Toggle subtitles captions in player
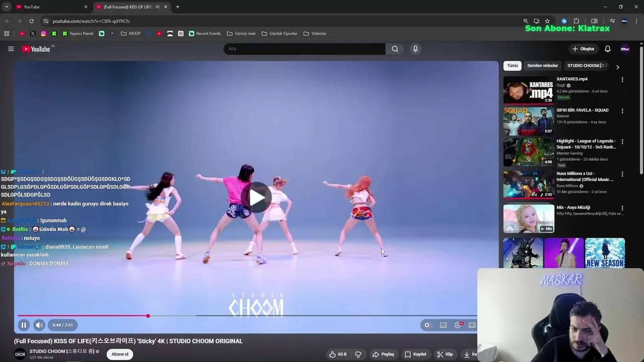Screen dimensions: 644x362 443,325
